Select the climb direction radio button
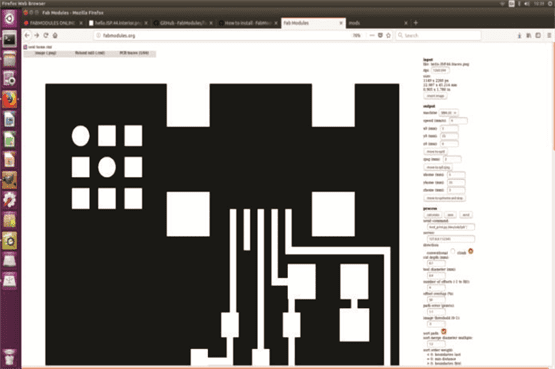The height and width of the screenshot is (369, 555). coord(471,251)
